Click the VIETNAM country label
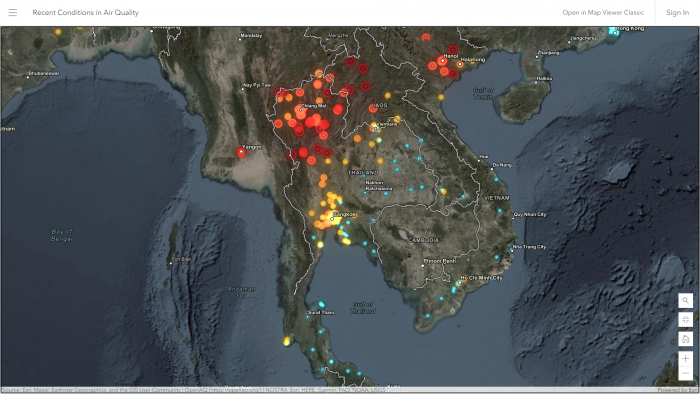This screenshot has width=700, height=394. (x=496, y=198)
